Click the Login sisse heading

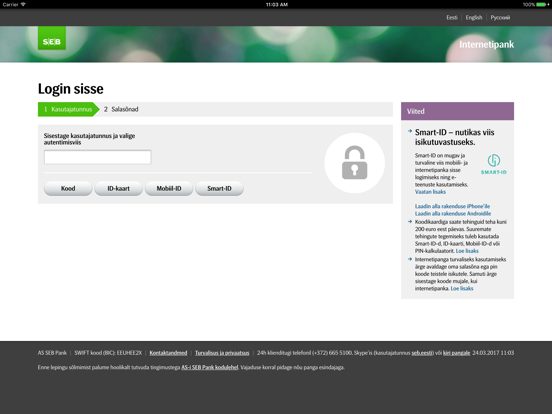[71, 89]
